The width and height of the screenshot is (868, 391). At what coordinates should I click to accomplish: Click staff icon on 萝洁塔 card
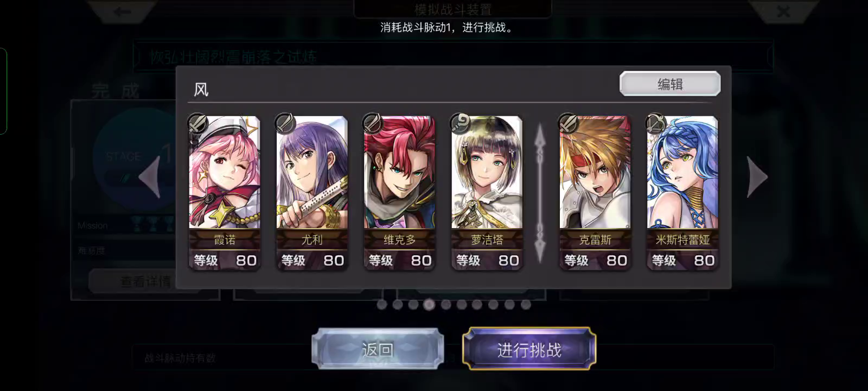(461, 123)
